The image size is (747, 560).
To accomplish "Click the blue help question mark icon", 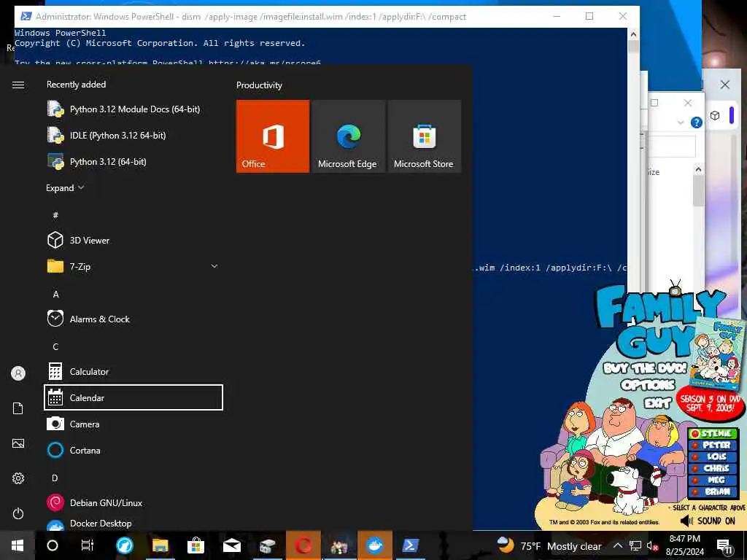I will tap(696, 122).
